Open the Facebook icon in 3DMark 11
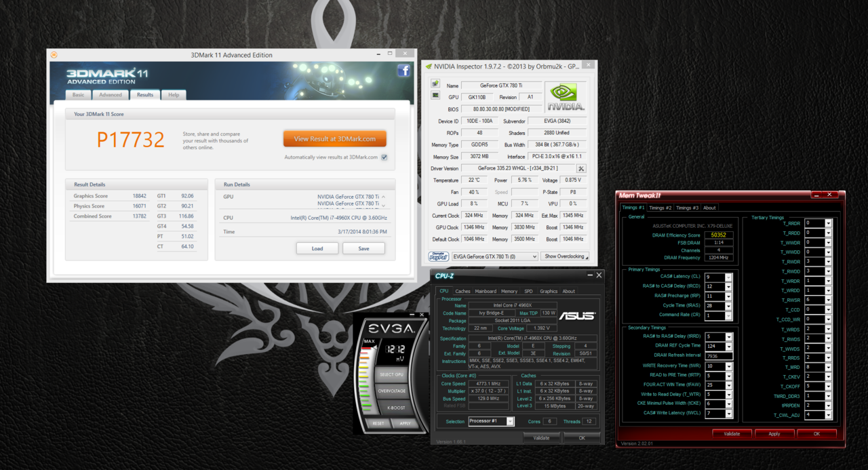Screen dimensions: 868x470 pyautogui.click(x=403, y=71)
